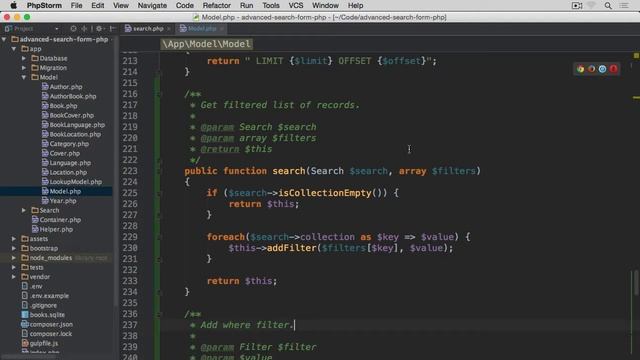Screen dimensions: 640x360
Task: Click the scroll-from-source target icon in Project panel
Action: 73,29
